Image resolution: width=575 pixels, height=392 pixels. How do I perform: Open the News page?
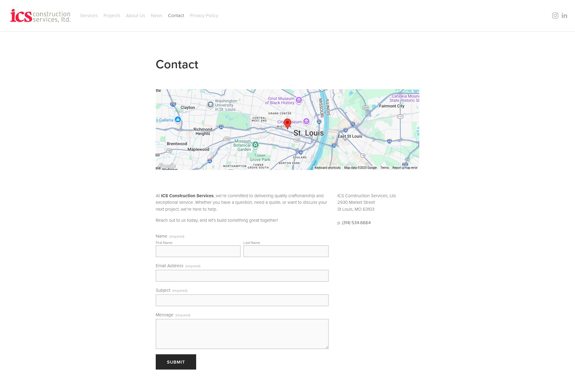[156, 16]
